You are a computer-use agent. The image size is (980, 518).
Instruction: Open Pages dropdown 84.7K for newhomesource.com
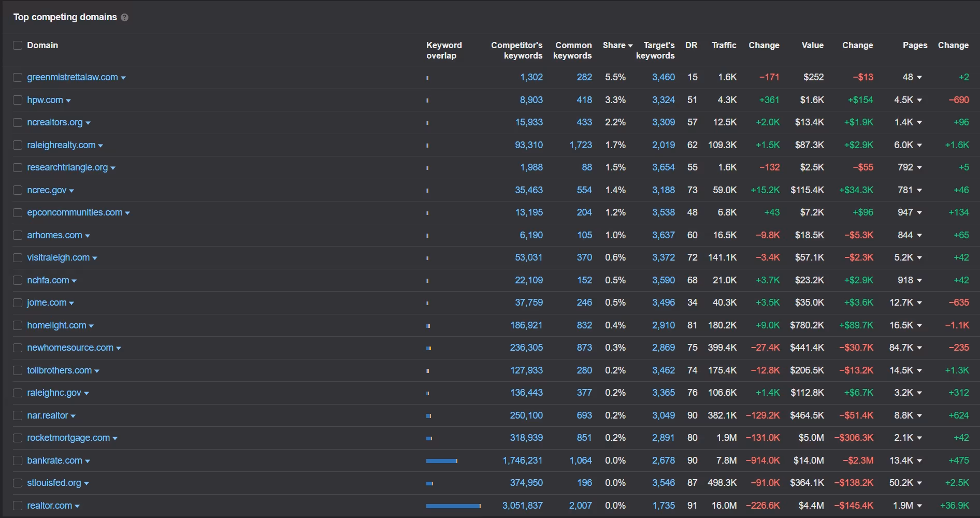tap(919, 348)
